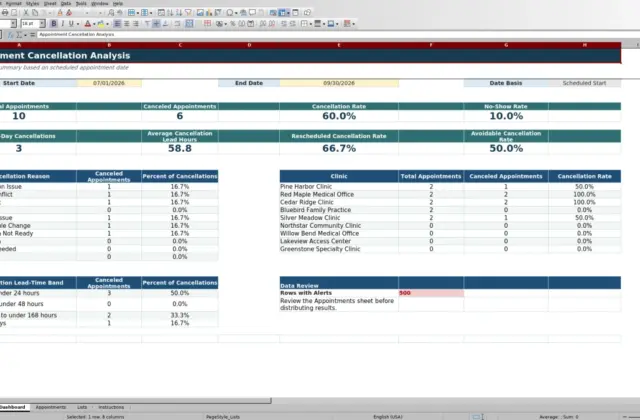Click the column E header

coord(339,45)
